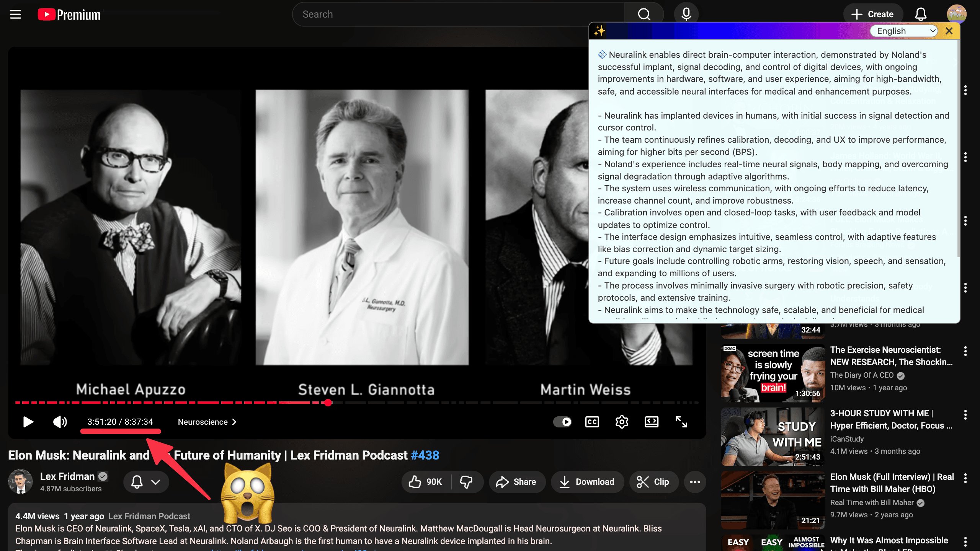This screenshot has width=980, height=551.
Task: Click the Create button
Action: coord(873,14)
